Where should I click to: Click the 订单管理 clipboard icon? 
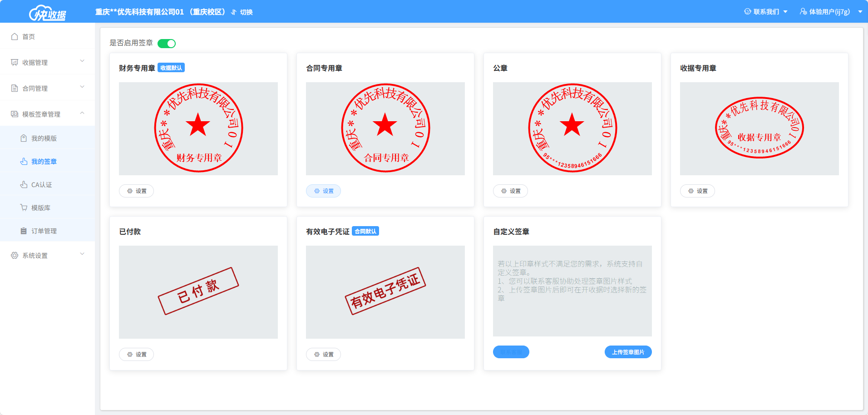click(24, 231)
